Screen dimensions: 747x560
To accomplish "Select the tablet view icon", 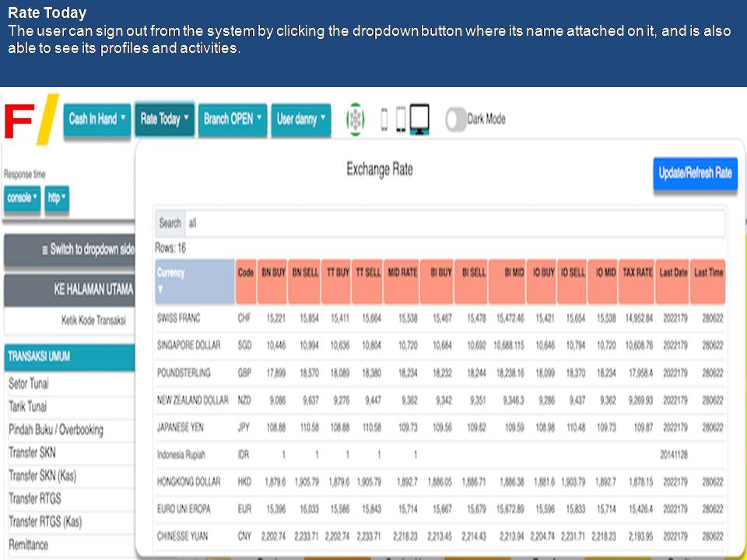I will pos(400,120).
